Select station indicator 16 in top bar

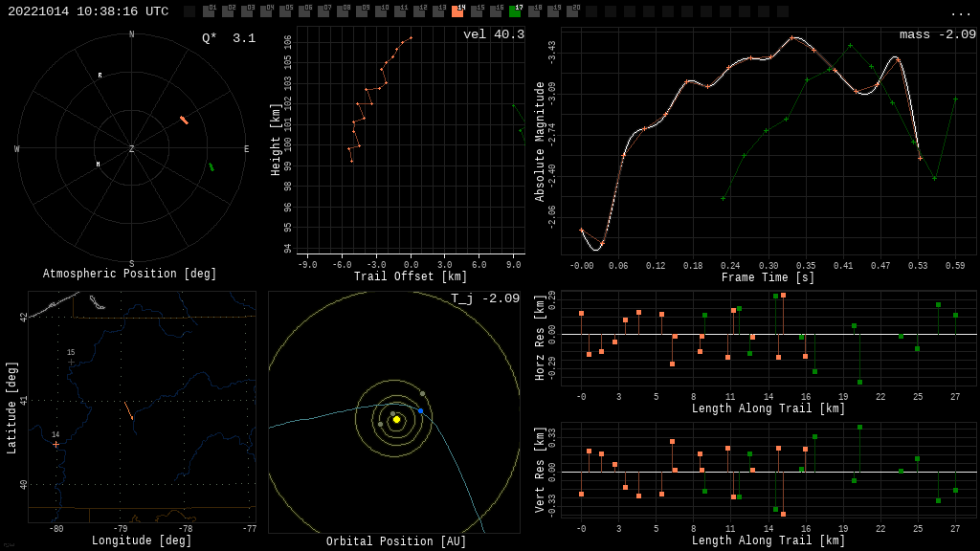(496, 11)
